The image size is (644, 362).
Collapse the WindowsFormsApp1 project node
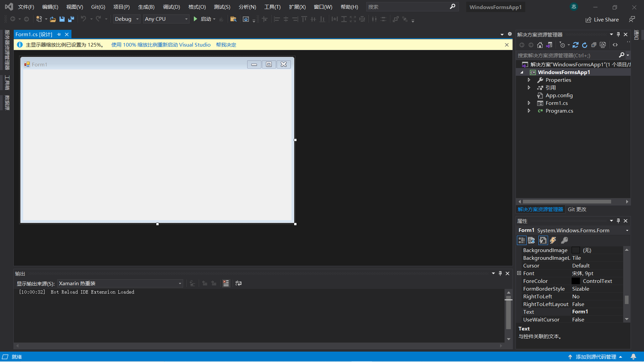pyautogui.click(x=522, y=72)
